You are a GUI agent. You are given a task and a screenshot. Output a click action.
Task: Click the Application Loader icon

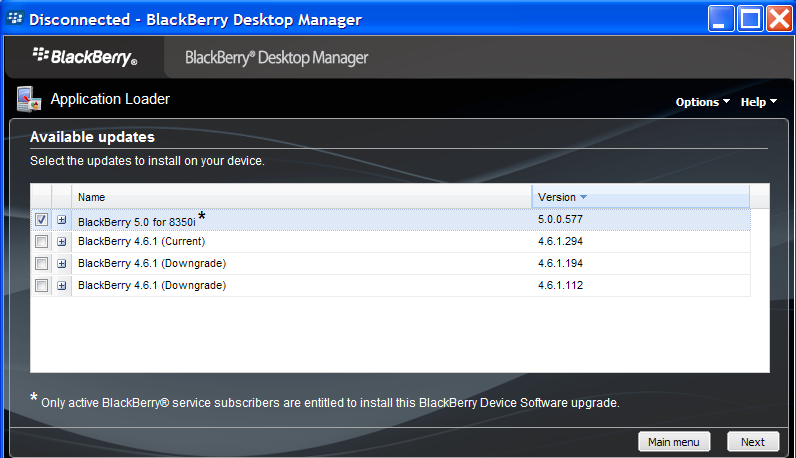[28, 99]
